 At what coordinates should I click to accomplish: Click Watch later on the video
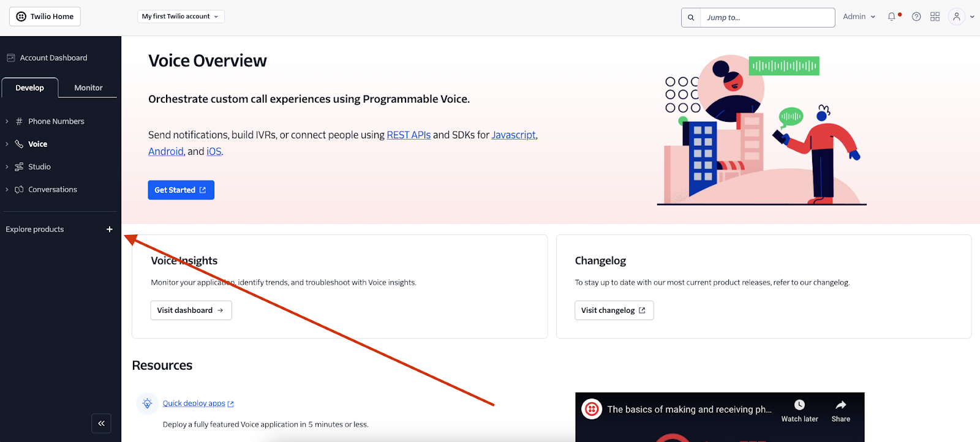pos(799,409)
